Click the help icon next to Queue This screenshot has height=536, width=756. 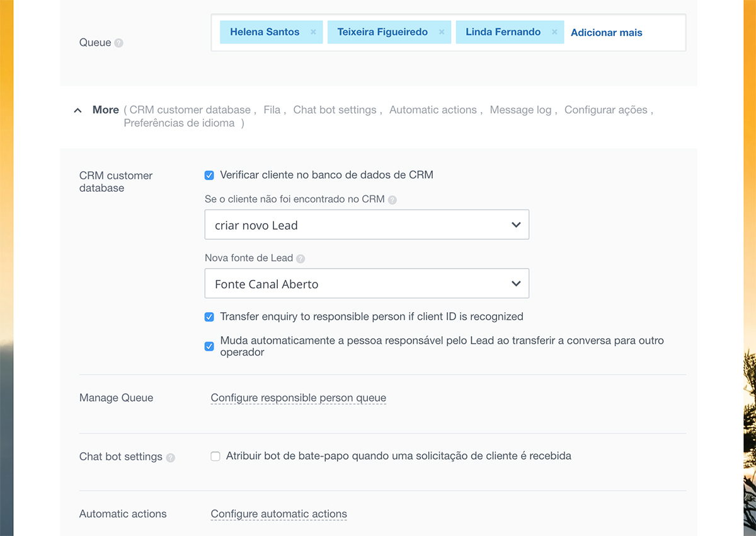tap(119, 43)
